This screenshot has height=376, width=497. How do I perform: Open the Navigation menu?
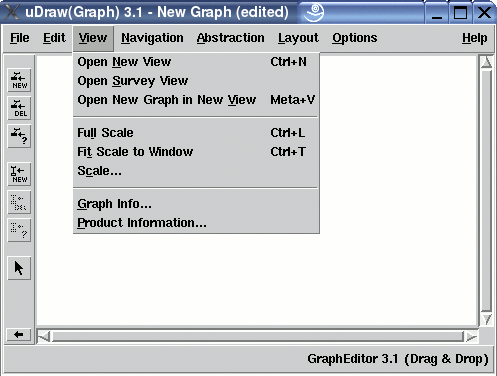[x=152, y=38]
